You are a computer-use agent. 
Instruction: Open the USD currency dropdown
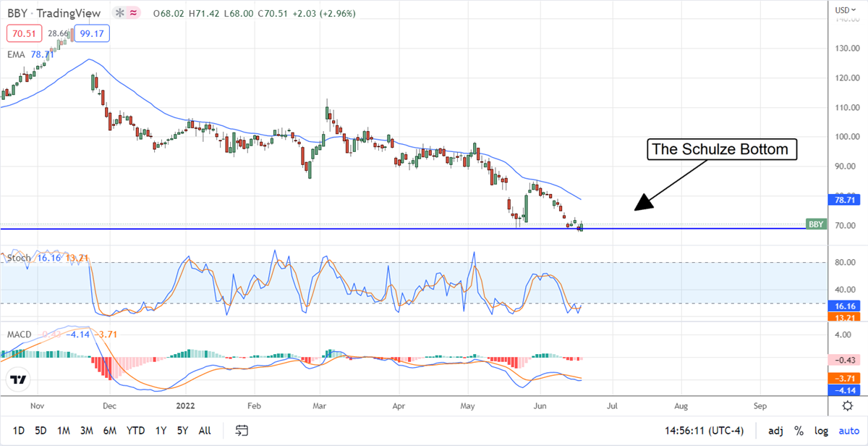click(844, 10)
